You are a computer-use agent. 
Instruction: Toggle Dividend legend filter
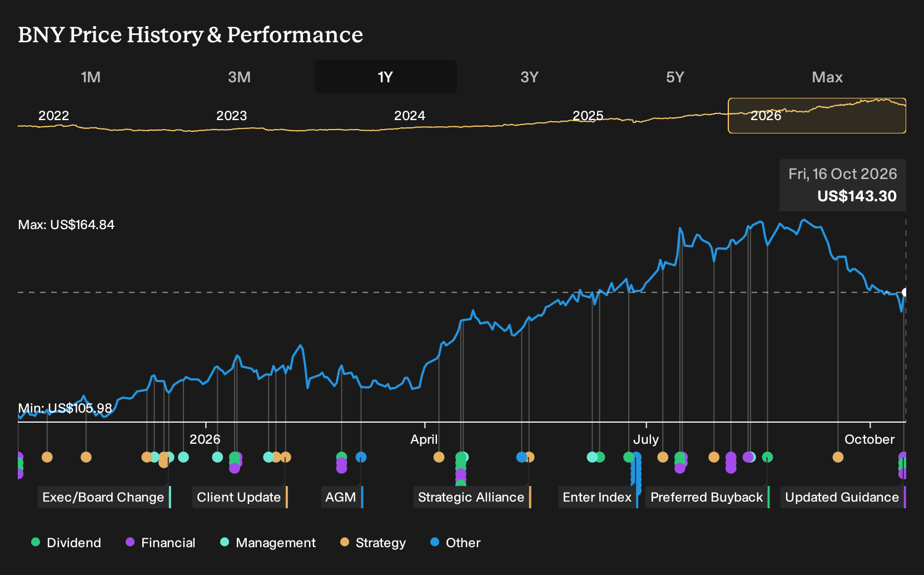point(66,543)
